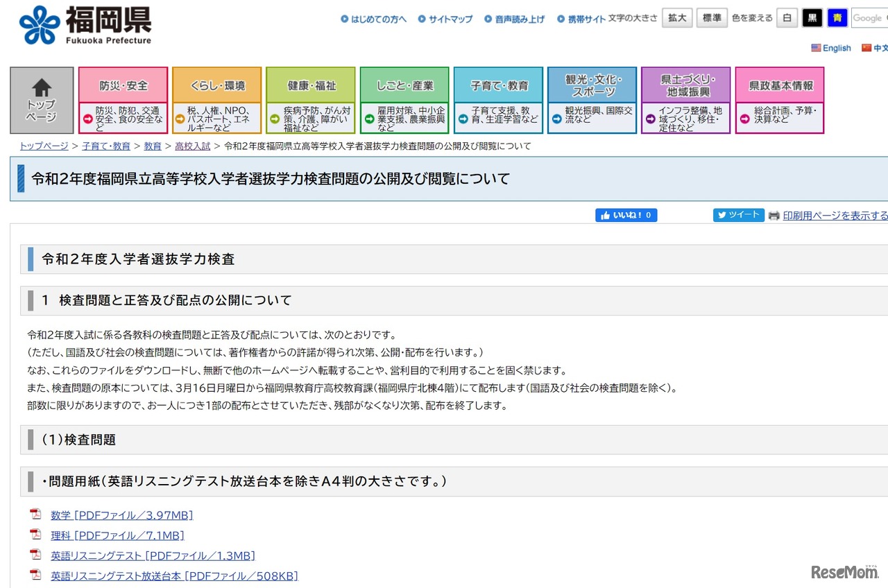
Task: Click the Twitter bird icon on ツイート button
Action: tap(721, 215)
